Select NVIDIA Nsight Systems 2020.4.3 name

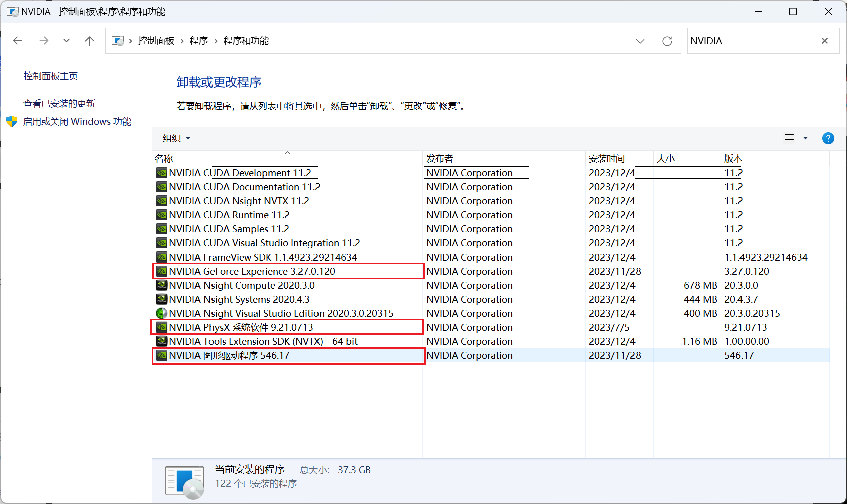tap(240, 300)
